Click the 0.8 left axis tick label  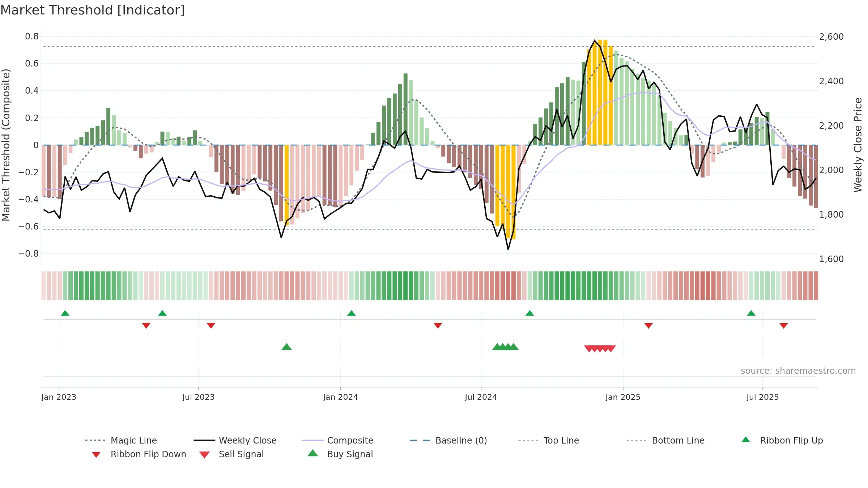click(32, 37)
